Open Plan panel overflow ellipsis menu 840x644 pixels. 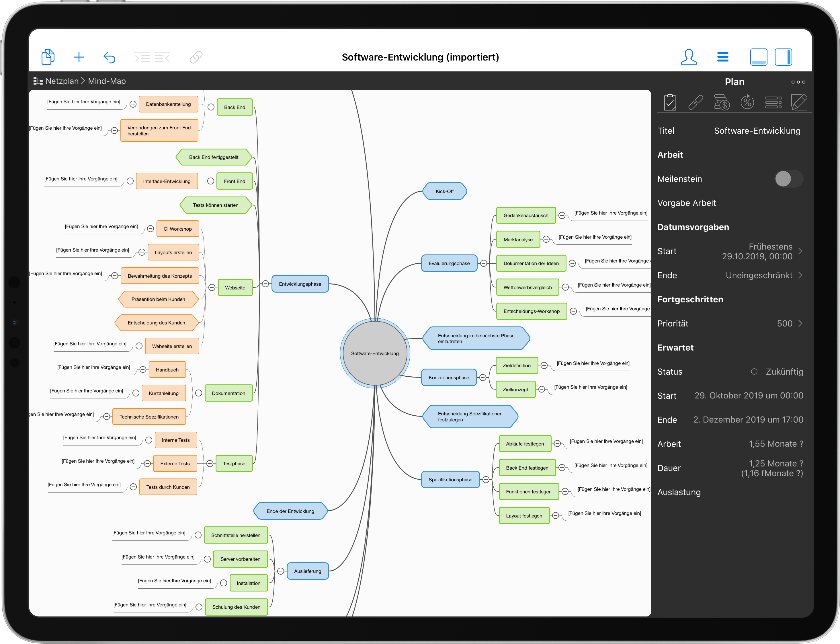798,82
